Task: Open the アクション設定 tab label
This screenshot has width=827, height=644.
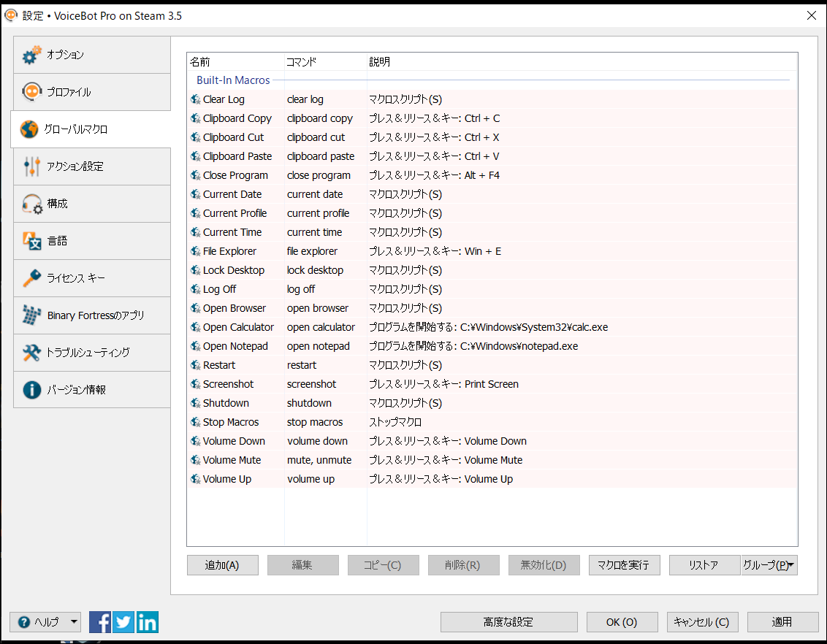Action: 75,166
